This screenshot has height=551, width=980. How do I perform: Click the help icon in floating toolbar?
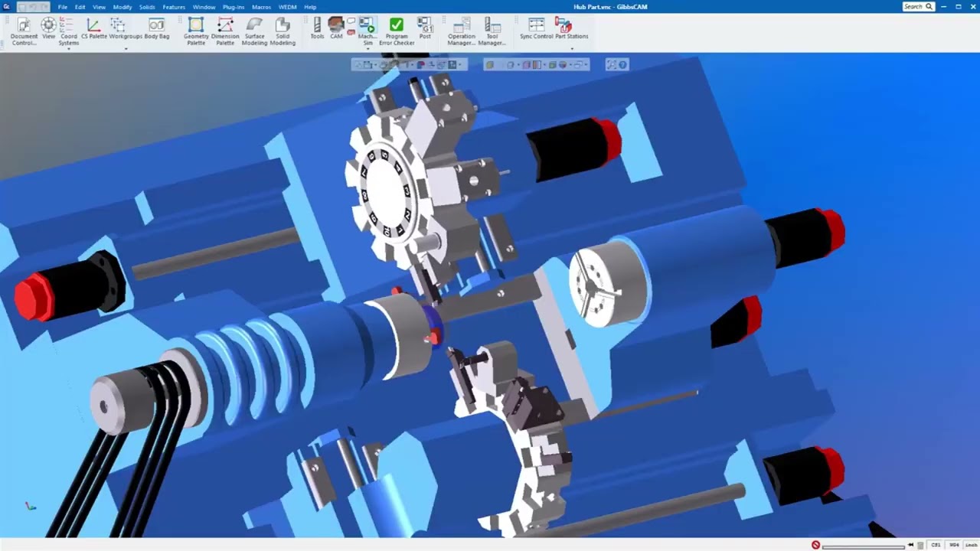622,65
